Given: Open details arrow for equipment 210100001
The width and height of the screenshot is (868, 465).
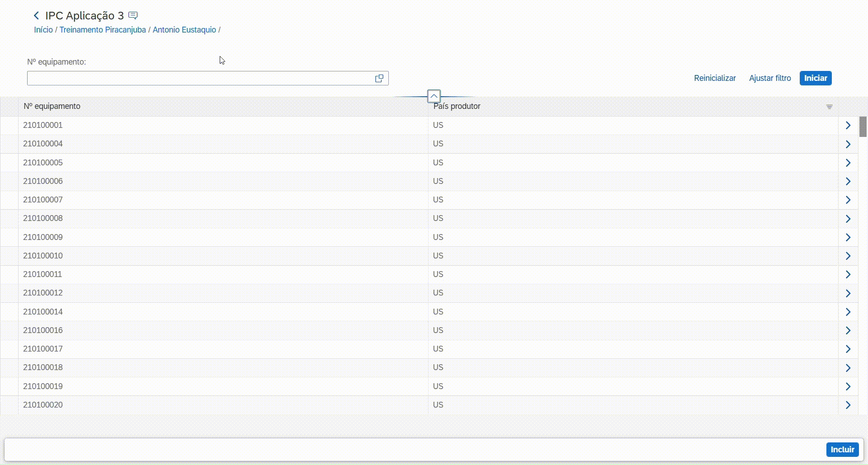Looking at the screenshot, I should [x=848, y=126].
